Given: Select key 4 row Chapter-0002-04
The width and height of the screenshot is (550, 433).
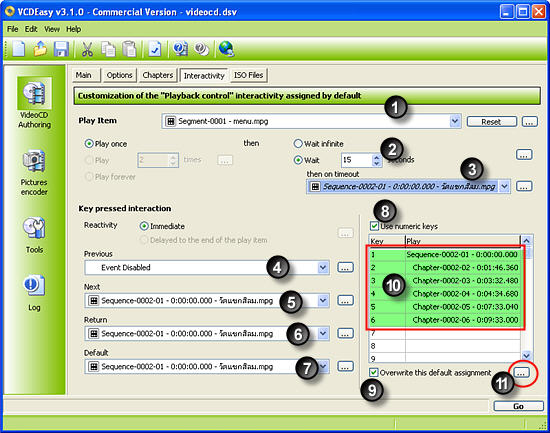Looking at the screenshot, I should (445, 294).
